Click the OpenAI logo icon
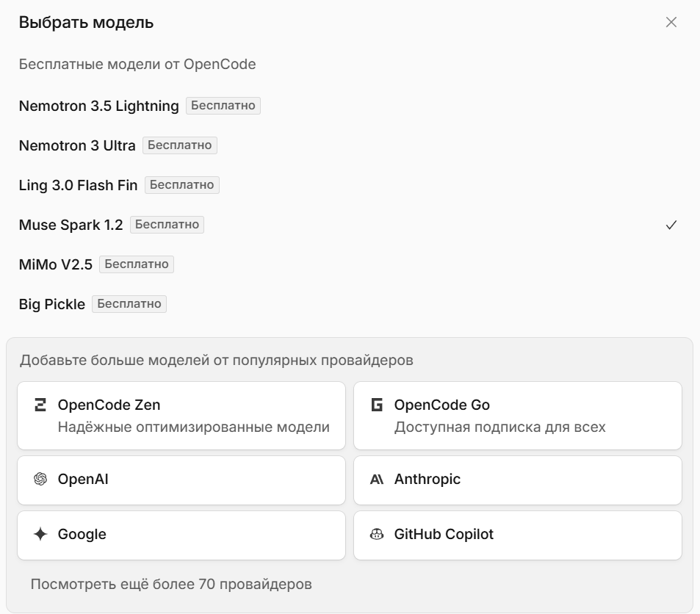Screen dimensions: 700x614 pos(40,479)
